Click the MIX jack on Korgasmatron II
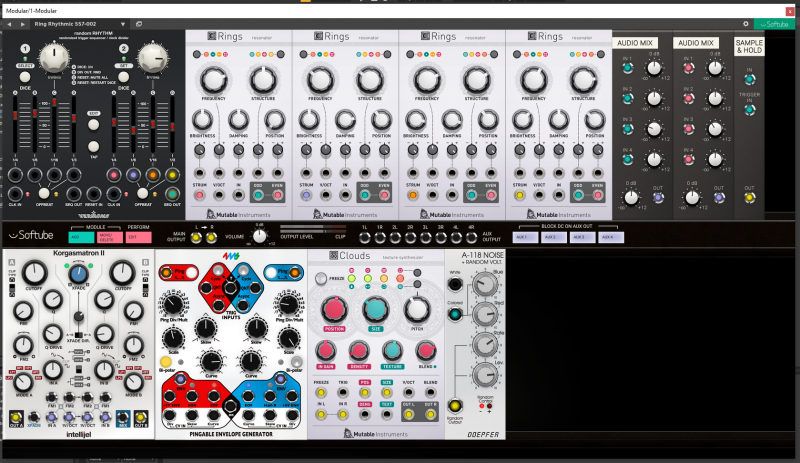This screenshot has width=800, height=463. tap(123, 417)
